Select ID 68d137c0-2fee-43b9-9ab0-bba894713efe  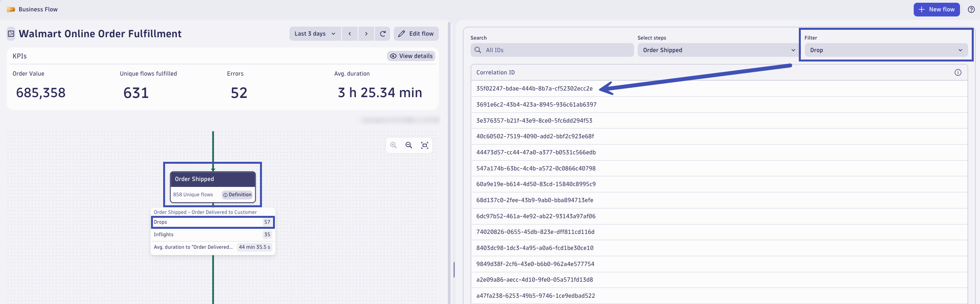[x=719, y=200]
